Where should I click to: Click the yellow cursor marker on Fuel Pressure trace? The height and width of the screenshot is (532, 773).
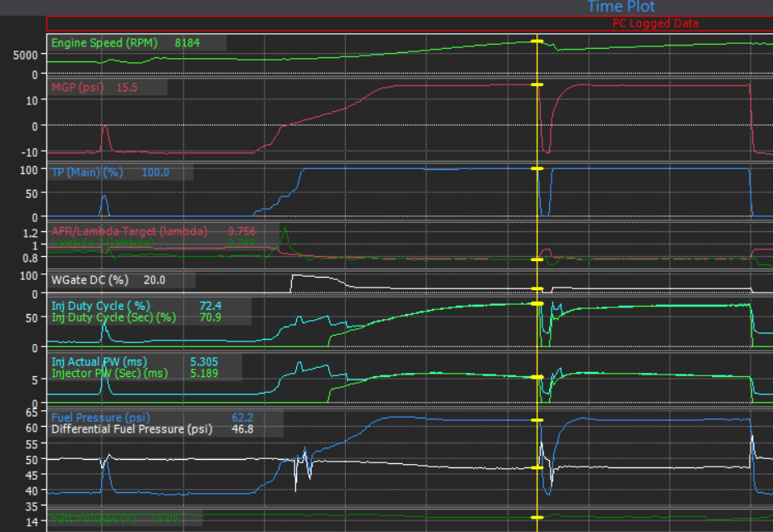[x=537, y=420]
